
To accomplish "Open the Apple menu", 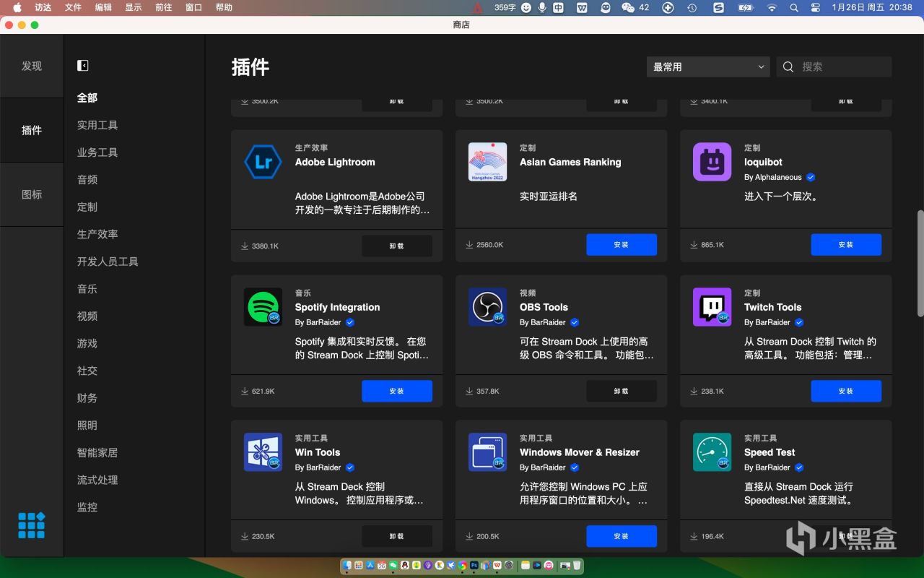I will (x=17, y=7).
